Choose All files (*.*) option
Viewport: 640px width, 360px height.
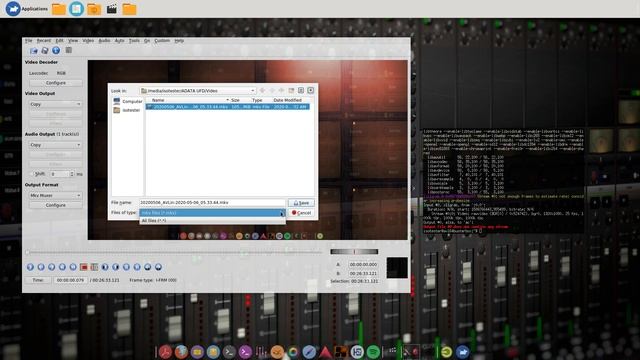[x=212, y=220]
